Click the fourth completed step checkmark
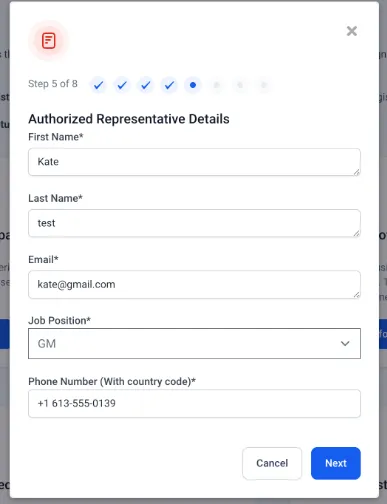Viewport: 387px width, 504px height. 169,85
